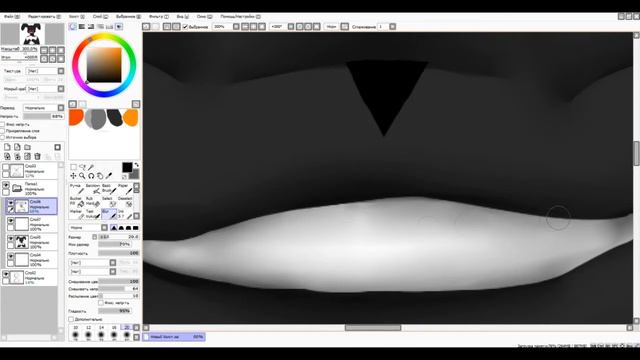Show the color wheel panel
Image resolution: width=640 pixels, height=360 pixels.
pyautogui.click(x=73, y=27)
